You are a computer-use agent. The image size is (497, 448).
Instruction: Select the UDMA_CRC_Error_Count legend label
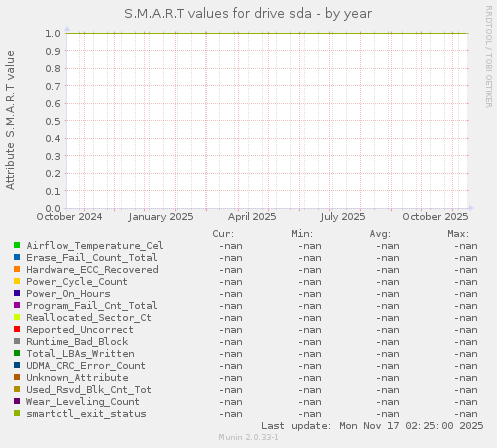point(86,366)
